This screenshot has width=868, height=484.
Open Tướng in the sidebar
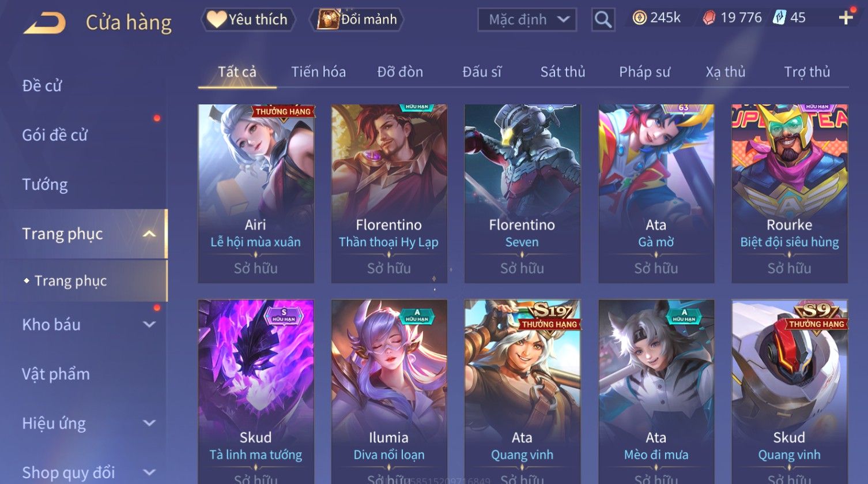point(45,184)
